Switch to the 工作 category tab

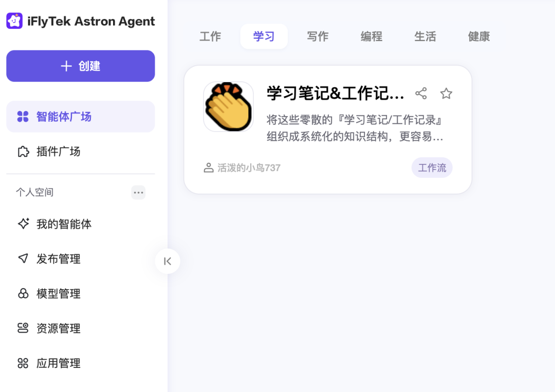coord(210,36)
